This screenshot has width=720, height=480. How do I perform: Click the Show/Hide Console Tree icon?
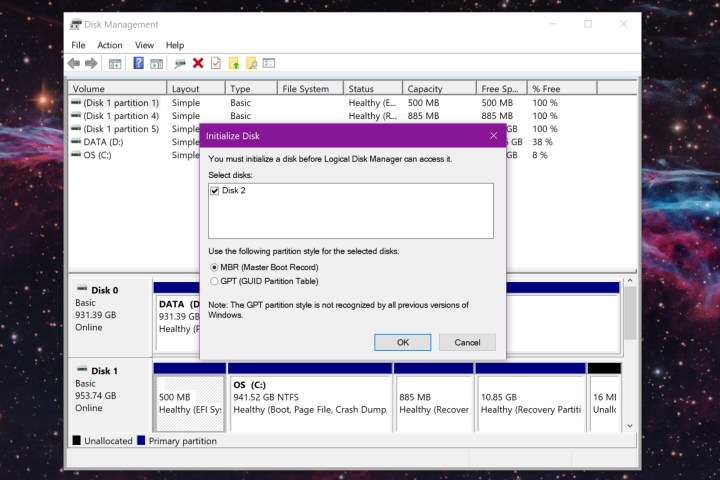click(x=115, y=63)
